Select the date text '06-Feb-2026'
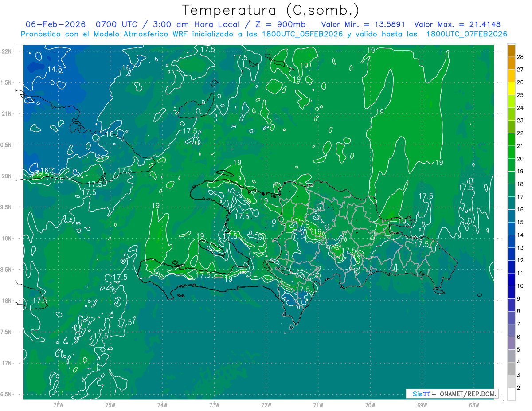The width and height of the screenshot is (532, 411). [55, 24]
